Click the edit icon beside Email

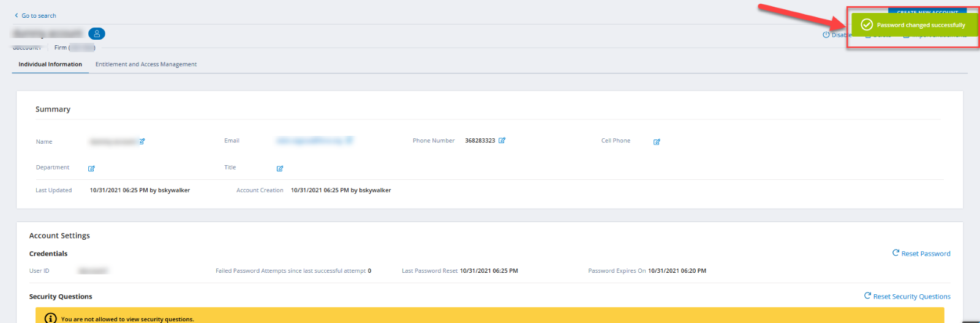[x=349, y=140]
